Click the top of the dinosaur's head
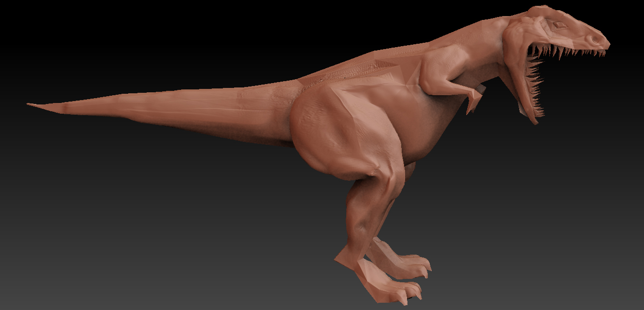This screenshot has height=310, width=644. pyautogui.click(x=539, y=12)
